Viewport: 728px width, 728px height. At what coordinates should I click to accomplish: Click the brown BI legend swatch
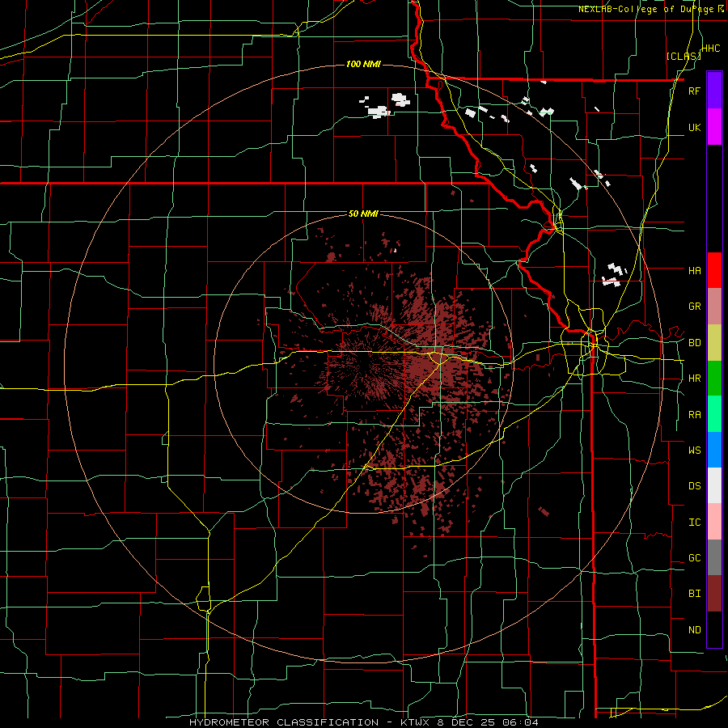(714, 594)
